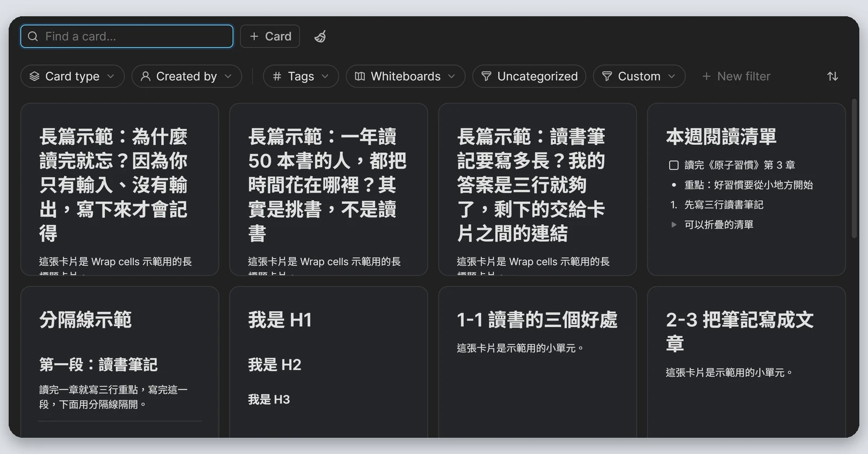Open the 我是 H1 card
868x454 pixels.
point(329,362)
